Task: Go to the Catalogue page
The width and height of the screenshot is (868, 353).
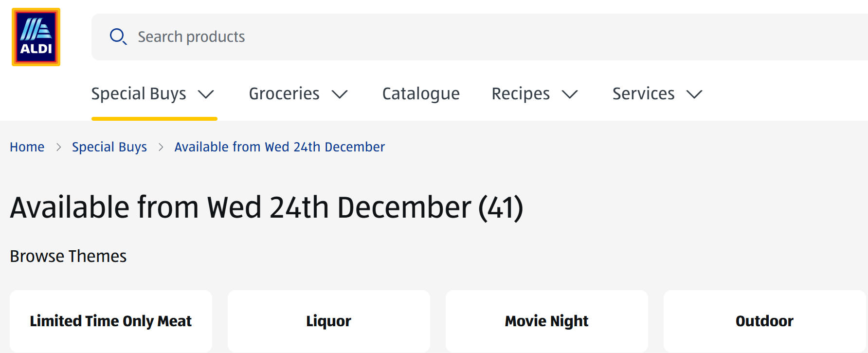Action: coord(421,93)
